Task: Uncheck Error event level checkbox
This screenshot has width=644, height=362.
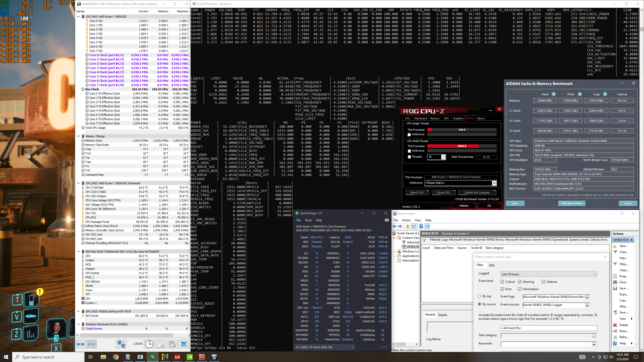Action: click(502, 289)
